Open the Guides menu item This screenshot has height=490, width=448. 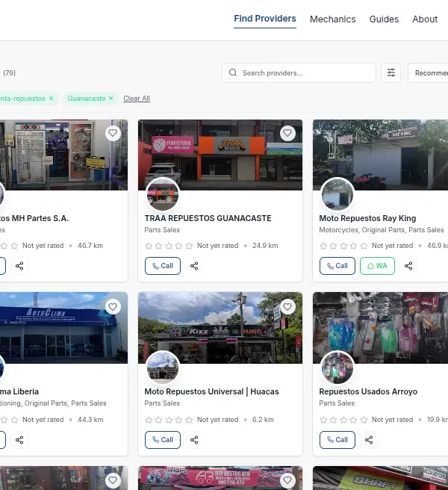(x=384, y=19)
